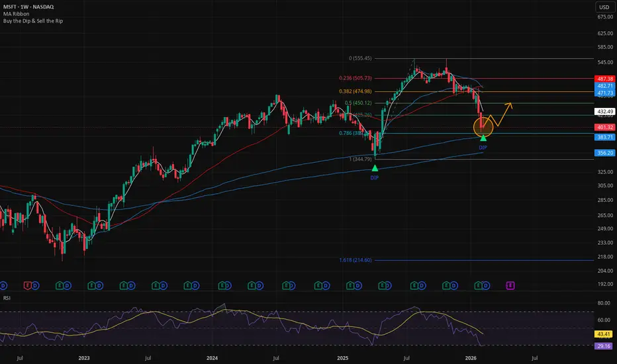Select the green DIP triangle near 2025 low
Viewport: 617px width, 364px height.
375,168
